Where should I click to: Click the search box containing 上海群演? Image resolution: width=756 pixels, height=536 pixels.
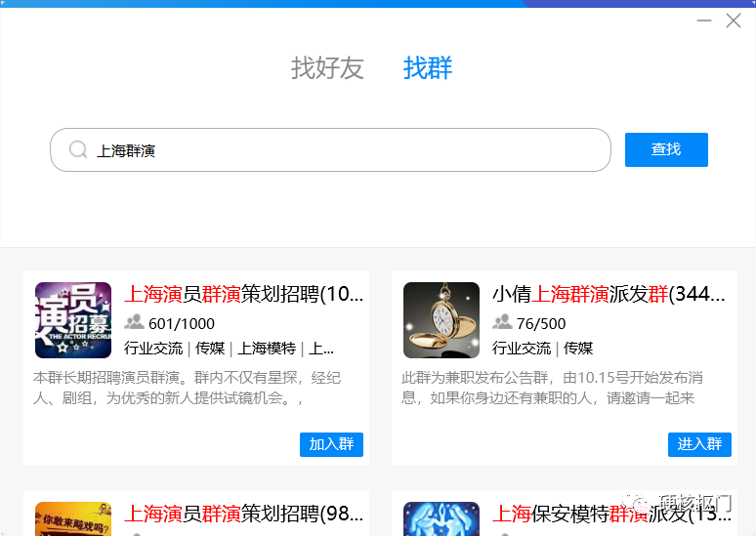tap(330, 150)
